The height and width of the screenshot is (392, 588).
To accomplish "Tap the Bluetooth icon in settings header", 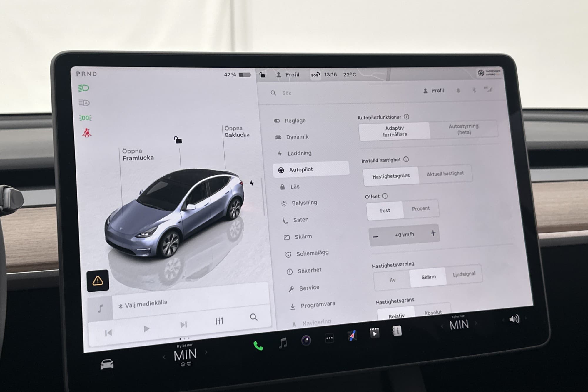I will (x=474, y=90).
